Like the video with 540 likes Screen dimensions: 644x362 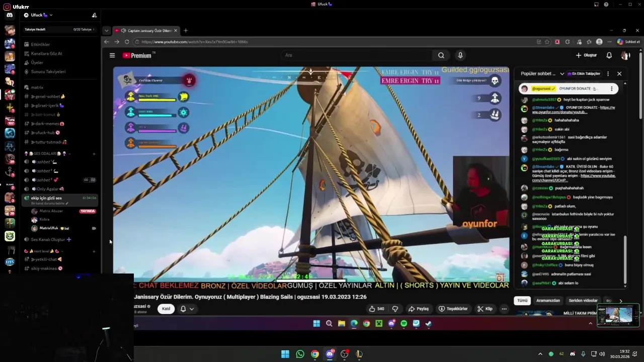[377, 309]
